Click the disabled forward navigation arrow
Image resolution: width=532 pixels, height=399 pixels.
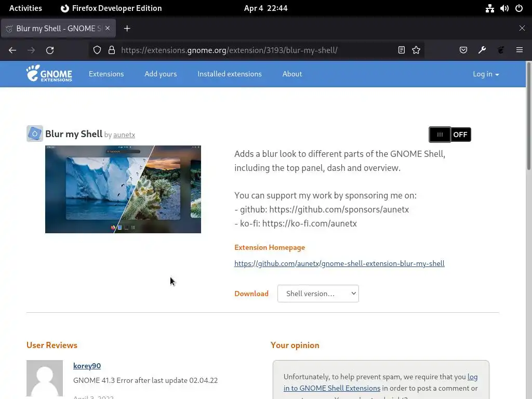pos(31,50)
